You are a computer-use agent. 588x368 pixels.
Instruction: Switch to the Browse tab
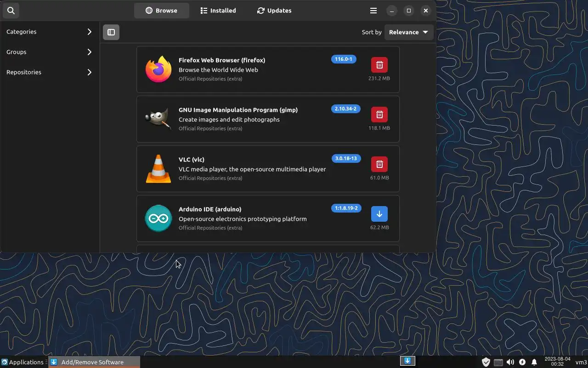[161, 11]
